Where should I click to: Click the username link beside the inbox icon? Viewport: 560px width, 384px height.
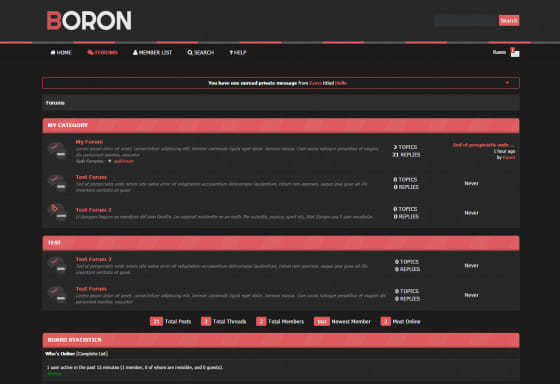499,52
